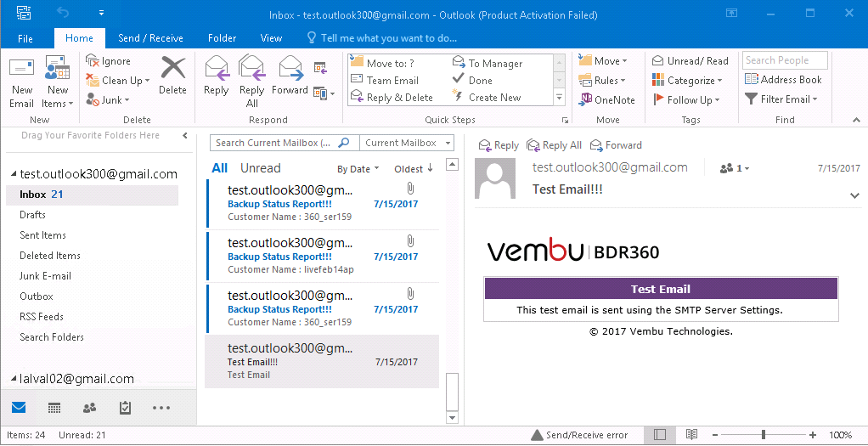Click Reply in the reading pane
This screenshot has height=446, width=868.
click(x=499, y=145)
